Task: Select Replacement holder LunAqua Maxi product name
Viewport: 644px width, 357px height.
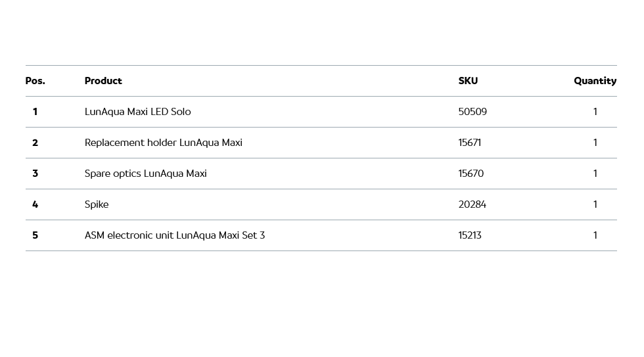Action: tap(163, 143)
